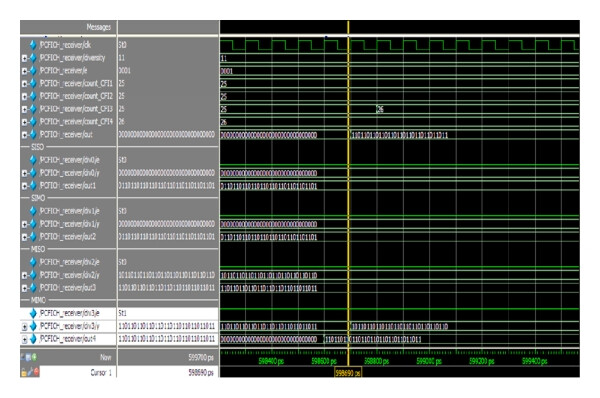Click the Cursor 1 label
The image size is (600, 398).
pos(101,372)
